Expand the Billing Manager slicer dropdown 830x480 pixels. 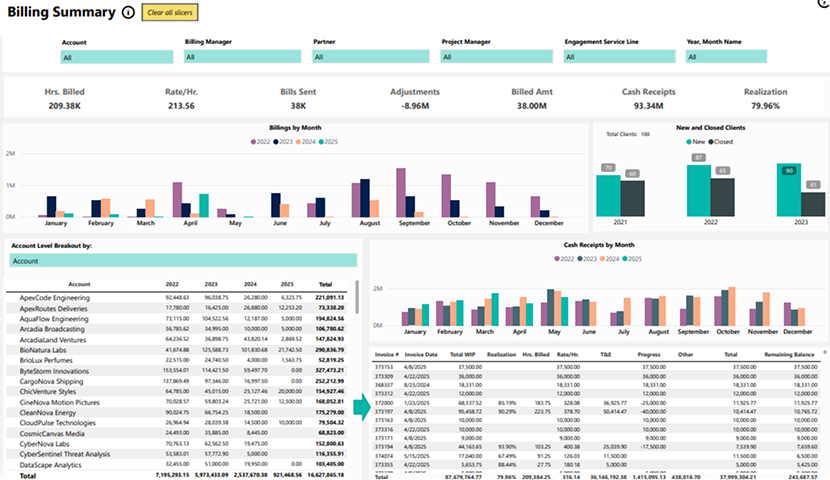(244, 58)
